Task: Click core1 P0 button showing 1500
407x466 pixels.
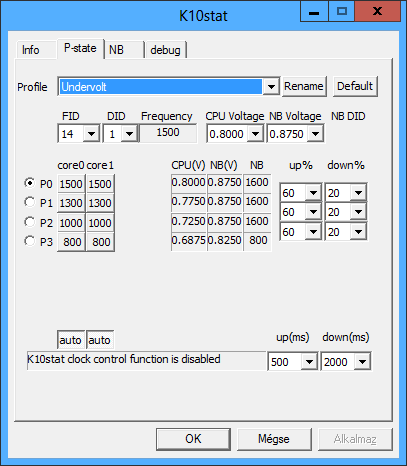Action: [x=100, y=184]
